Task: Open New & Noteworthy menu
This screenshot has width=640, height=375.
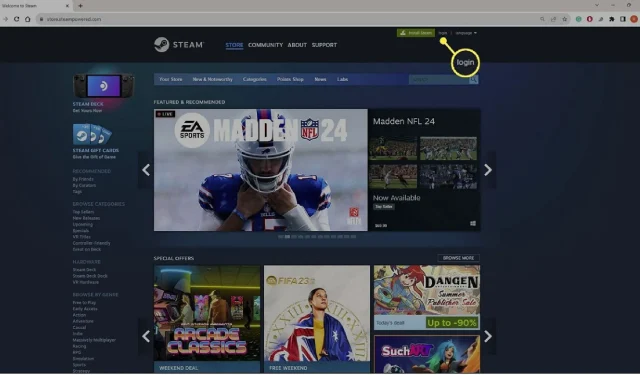Action: tap(213, 79)
